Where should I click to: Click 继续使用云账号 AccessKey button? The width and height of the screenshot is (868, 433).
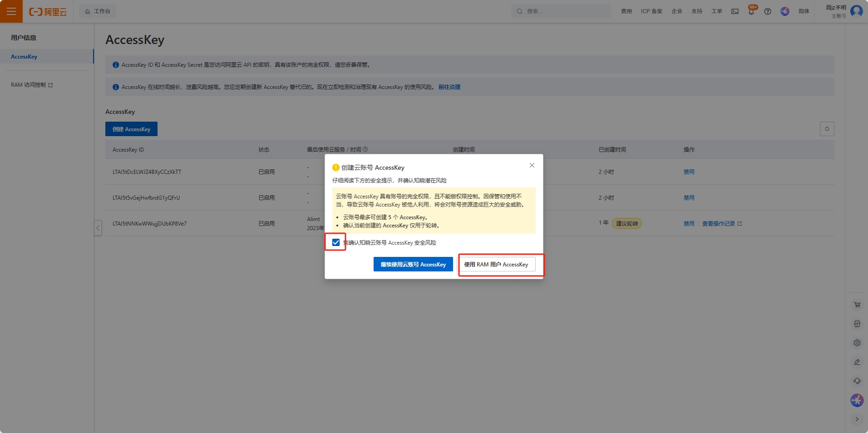[x=413, y=264]
